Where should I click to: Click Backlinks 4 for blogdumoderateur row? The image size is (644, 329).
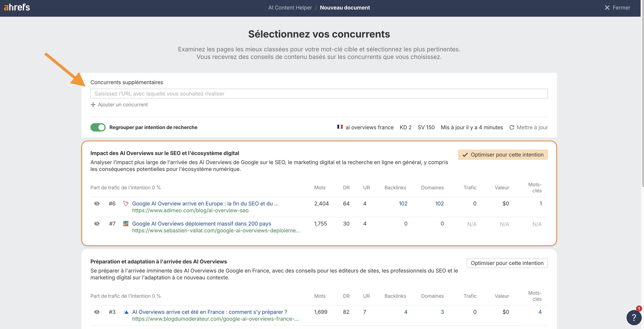point(406,312)
